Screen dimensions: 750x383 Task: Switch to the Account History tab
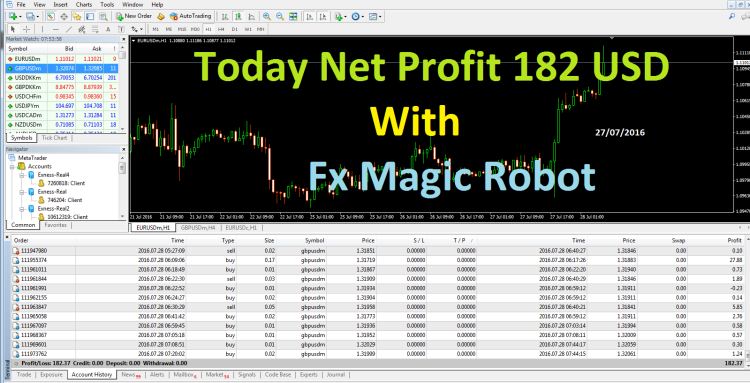click(91, 375)
